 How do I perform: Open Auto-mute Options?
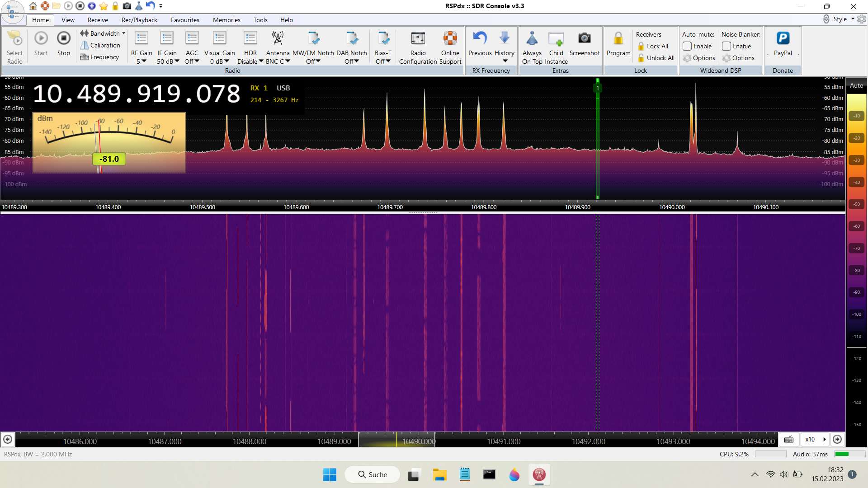coord(699,58)
